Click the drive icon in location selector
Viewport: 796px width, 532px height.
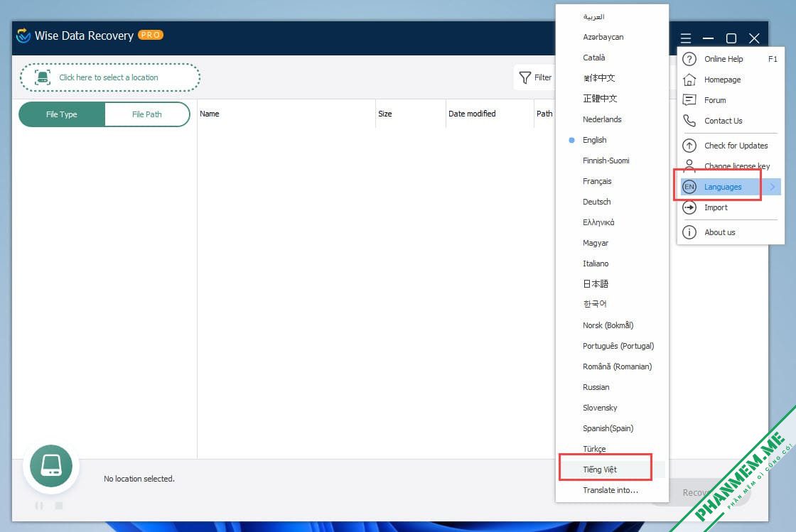[43, 77]
